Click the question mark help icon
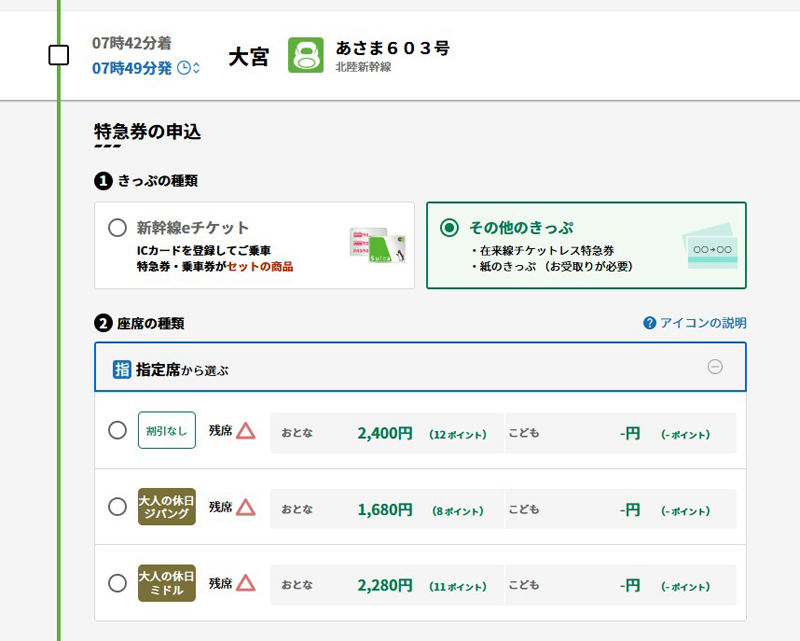 650,323
